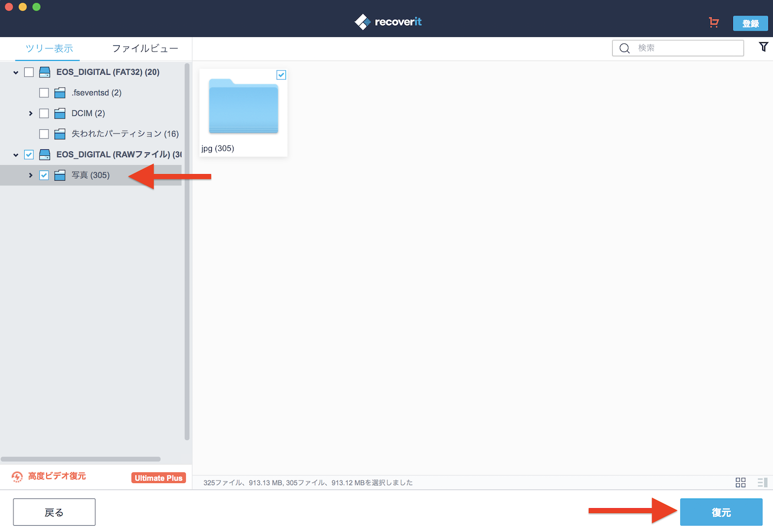The width and height of the screenshot is (773, 532).
Task: Click the 写真 folder icon
Action: pos(60,175)
